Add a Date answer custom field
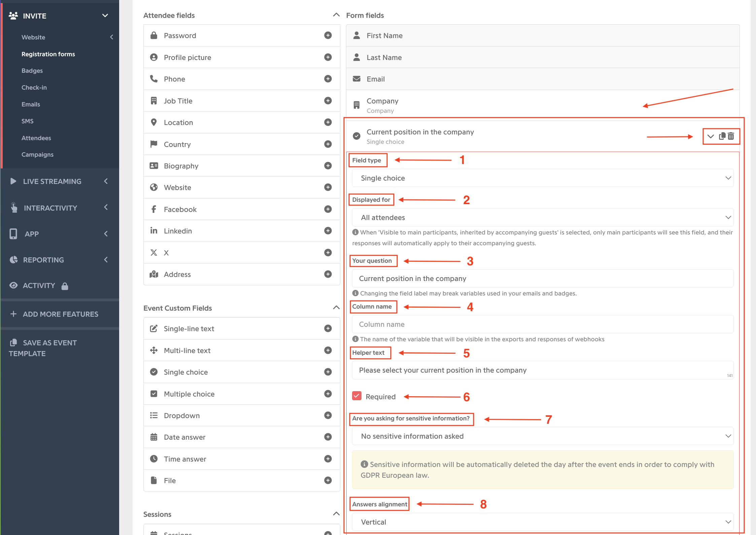This screenshot has height=535, width=756. (328, 437)
